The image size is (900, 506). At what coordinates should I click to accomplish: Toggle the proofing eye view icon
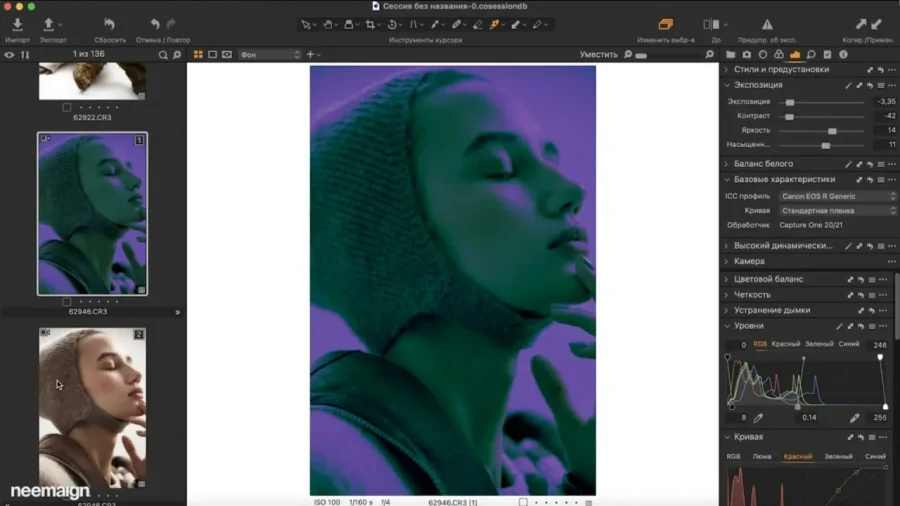tap(227, 55)
